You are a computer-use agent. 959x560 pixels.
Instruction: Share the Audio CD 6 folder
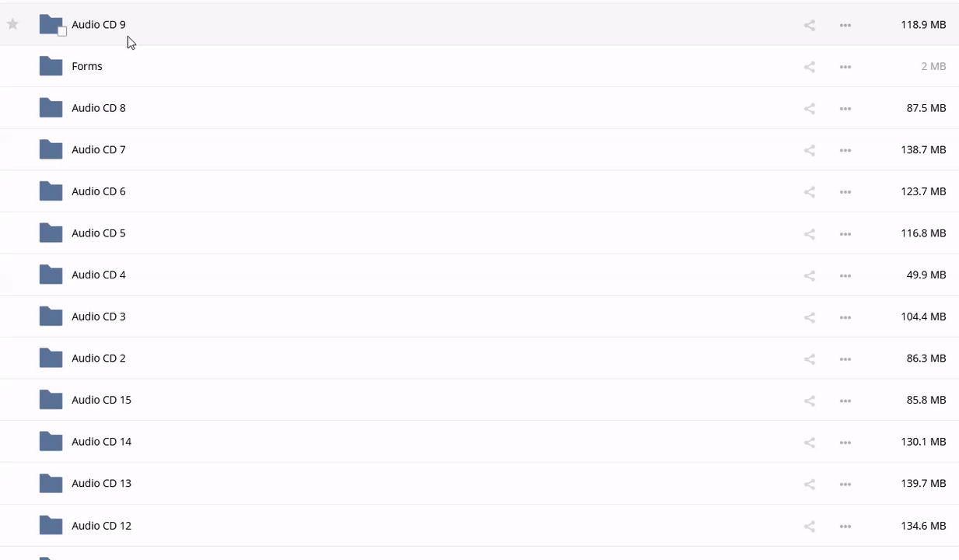pyautogui.click(x=810, y=192)
